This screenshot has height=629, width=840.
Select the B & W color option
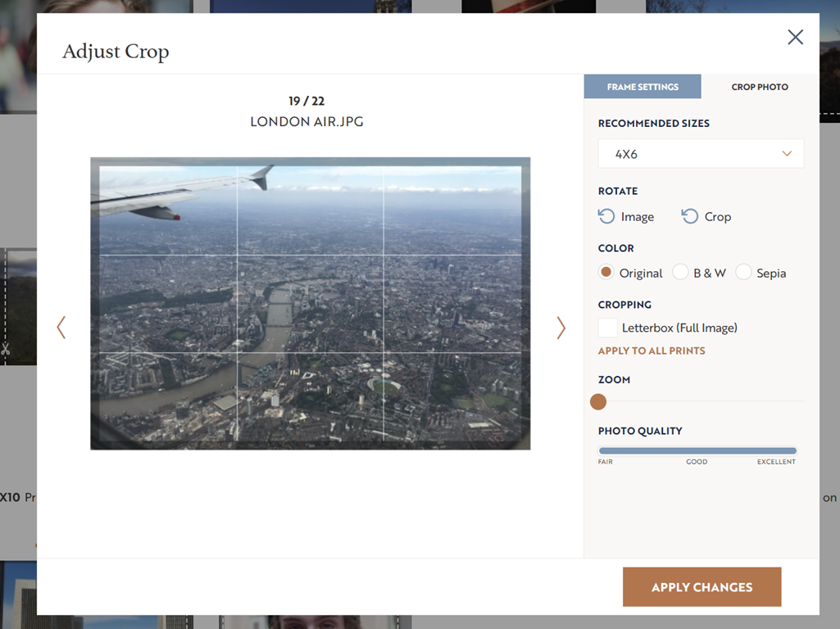[680, 273]
